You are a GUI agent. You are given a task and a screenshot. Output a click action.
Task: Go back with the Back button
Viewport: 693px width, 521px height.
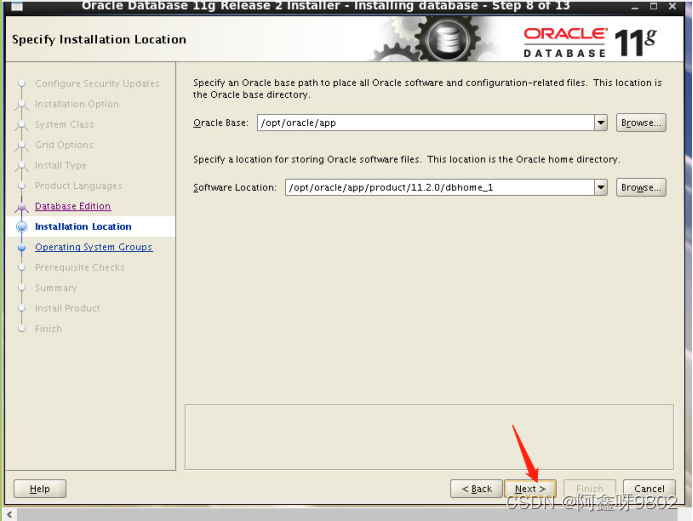tap(476, 488)
